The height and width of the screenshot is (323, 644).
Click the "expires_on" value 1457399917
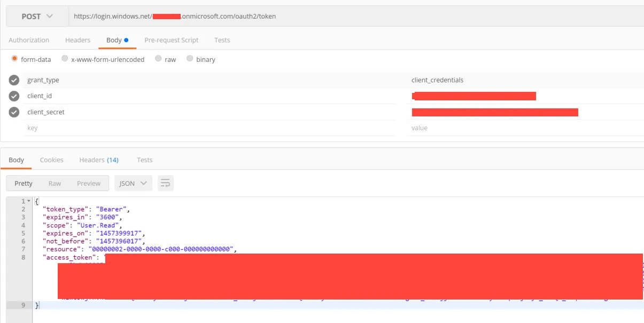coord(120,233)
